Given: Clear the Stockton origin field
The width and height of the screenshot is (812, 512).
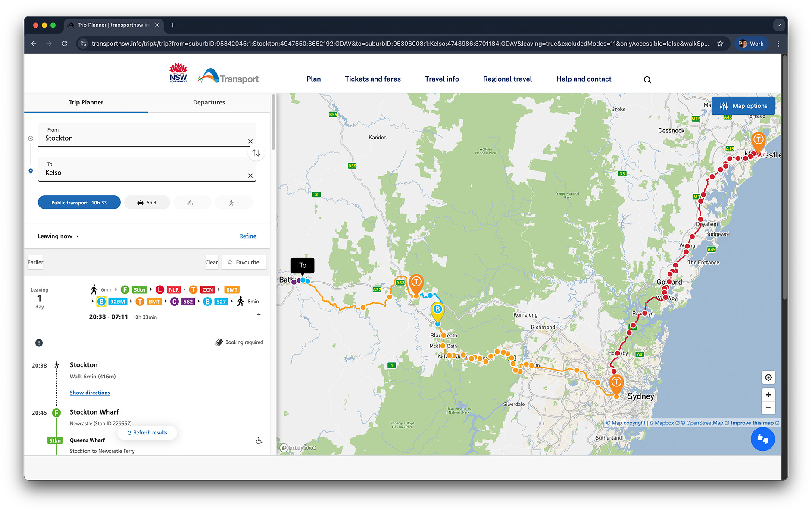Looking at the screenshot, I should coord(250,141).
